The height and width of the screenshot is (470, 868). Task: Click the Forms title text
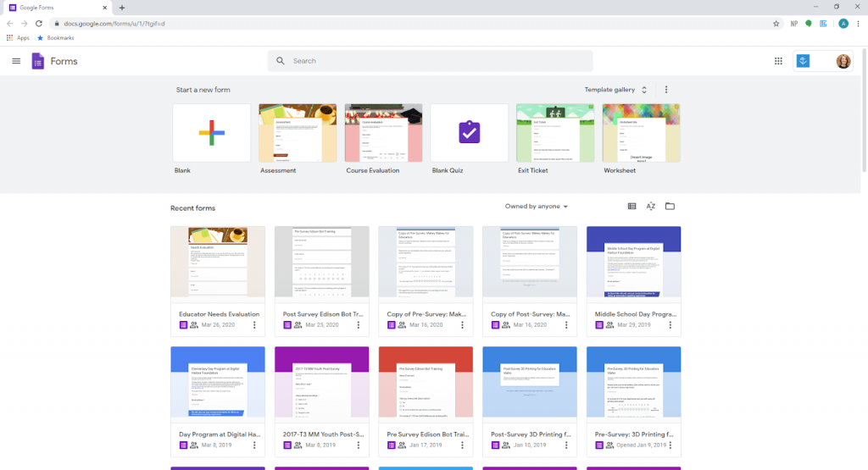point(64,61)
